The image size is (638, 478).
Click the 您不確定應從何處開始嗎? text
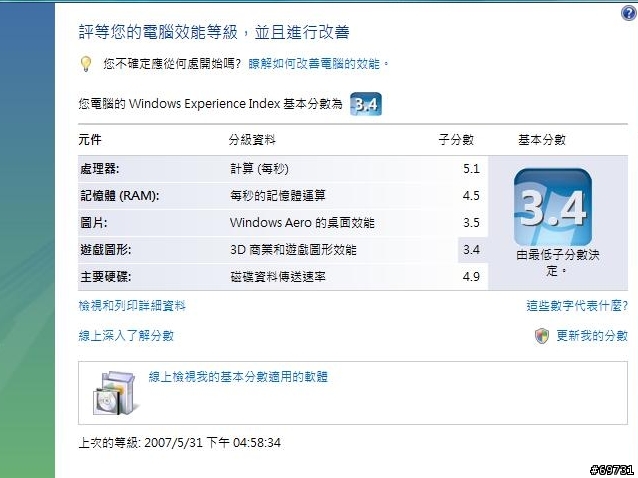(173, 64)
